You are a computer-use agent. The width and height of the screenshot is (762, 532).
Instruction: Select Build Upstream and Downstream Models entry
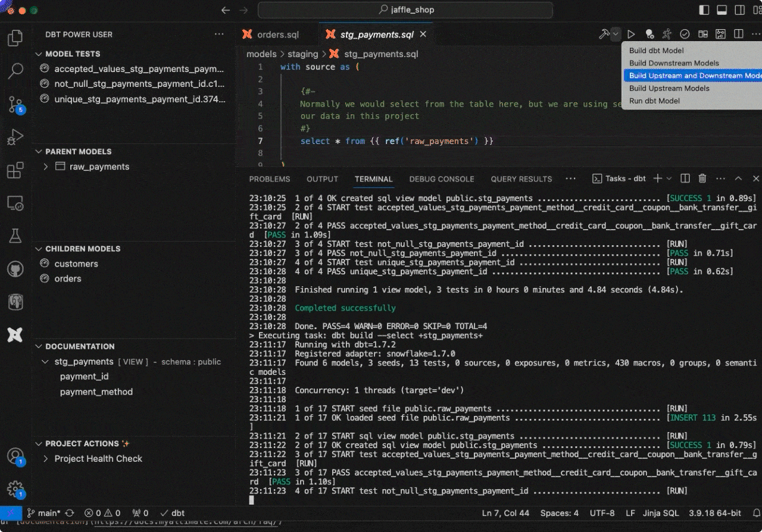tap(692, 76)
